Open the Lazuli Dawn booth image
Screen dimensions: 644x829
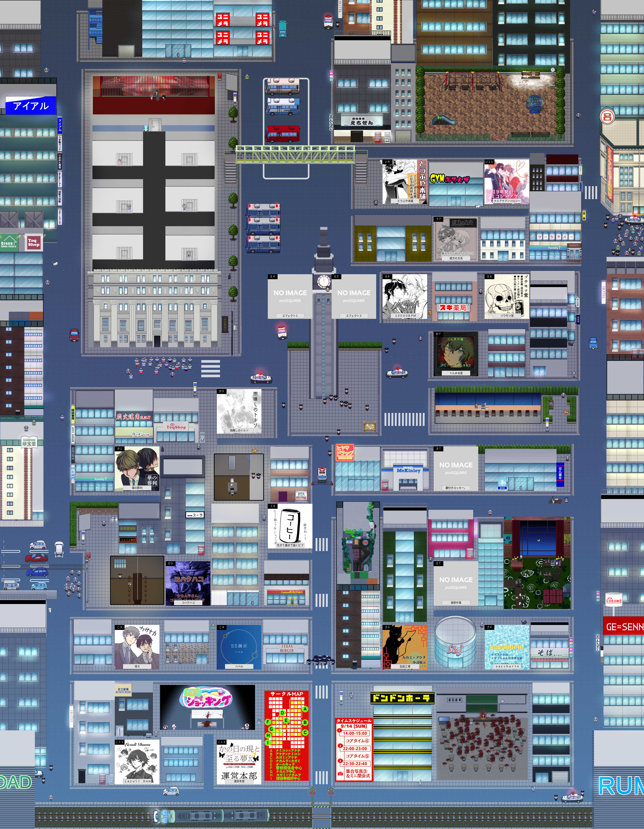click(137, 761)
